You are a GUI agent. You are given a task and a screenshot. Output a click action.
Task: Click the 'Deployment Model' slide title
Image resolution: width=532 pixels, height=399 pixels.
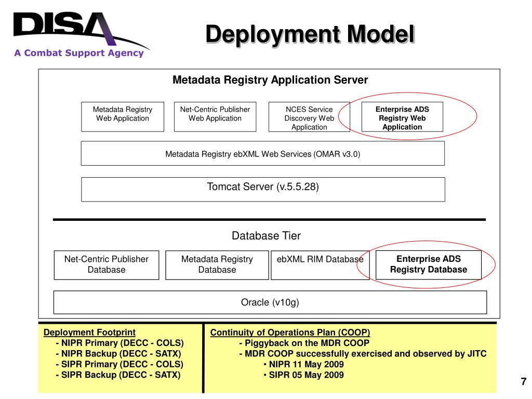310,34
